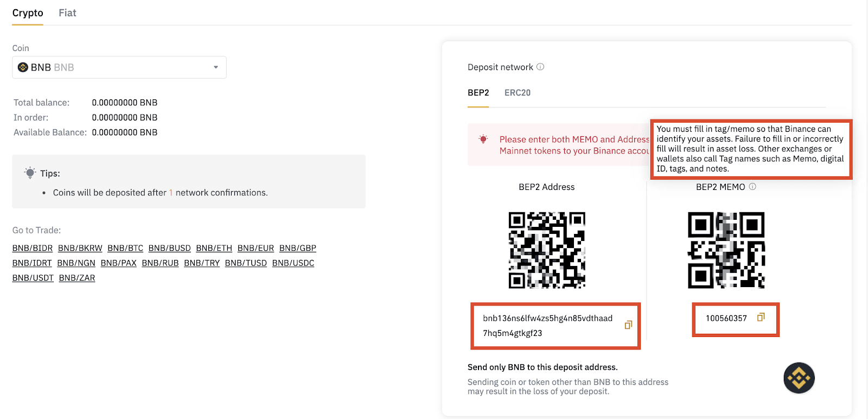Select the ERC20 network tab
The image size is (868, 419).
click(x=518, y=93)
